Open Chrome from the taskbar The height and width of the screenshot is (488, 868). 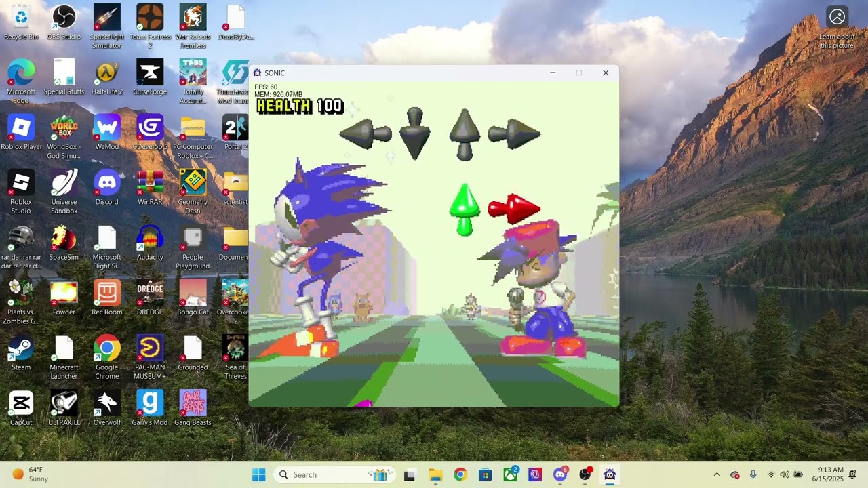[460, 474]
